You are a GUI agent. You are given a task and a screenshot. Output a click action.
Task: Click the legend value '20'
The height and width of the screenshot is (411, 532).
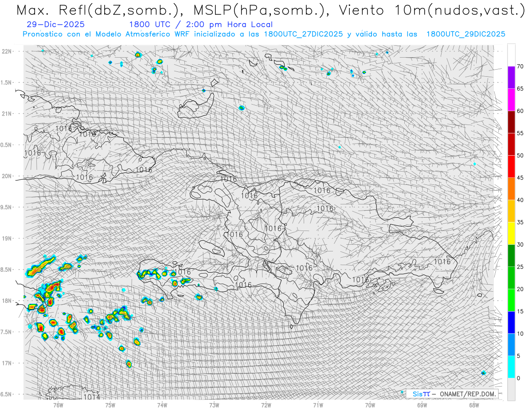click(x=520, y=289)
